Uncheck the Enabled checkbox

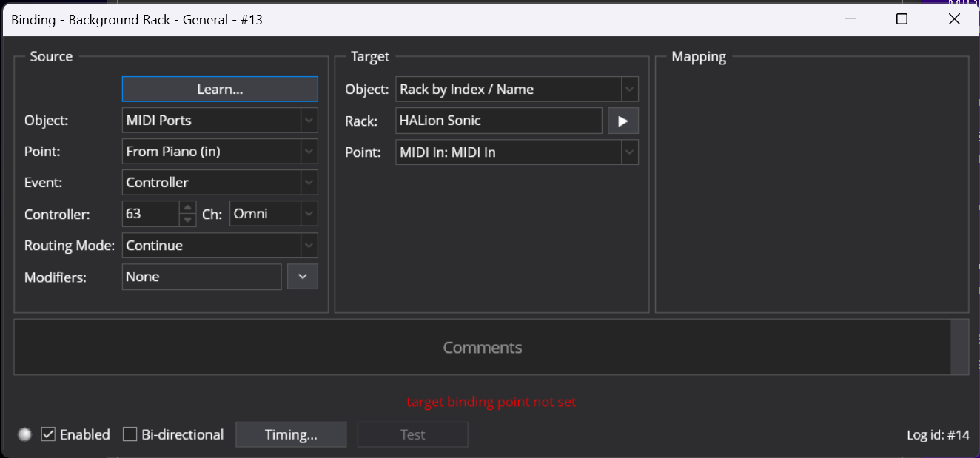click(x=48, y=434)
